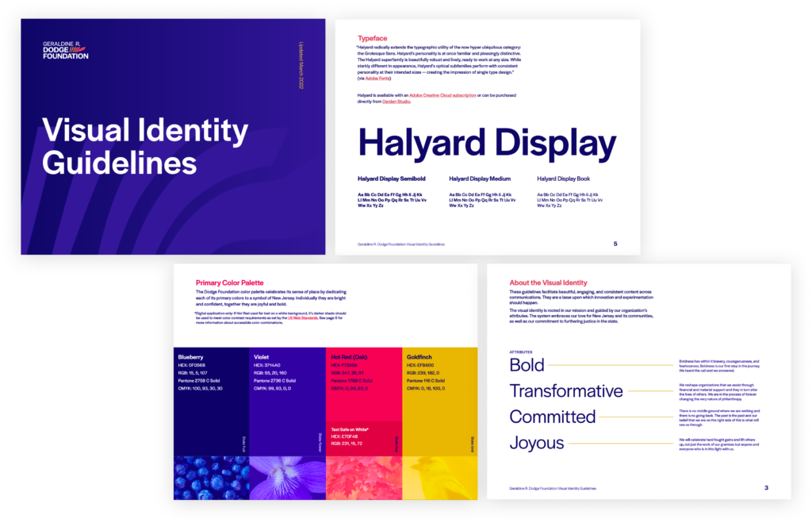Select the Hot Red (Oak) color swatch
The image size is (812, 523).
coord(364,385)
